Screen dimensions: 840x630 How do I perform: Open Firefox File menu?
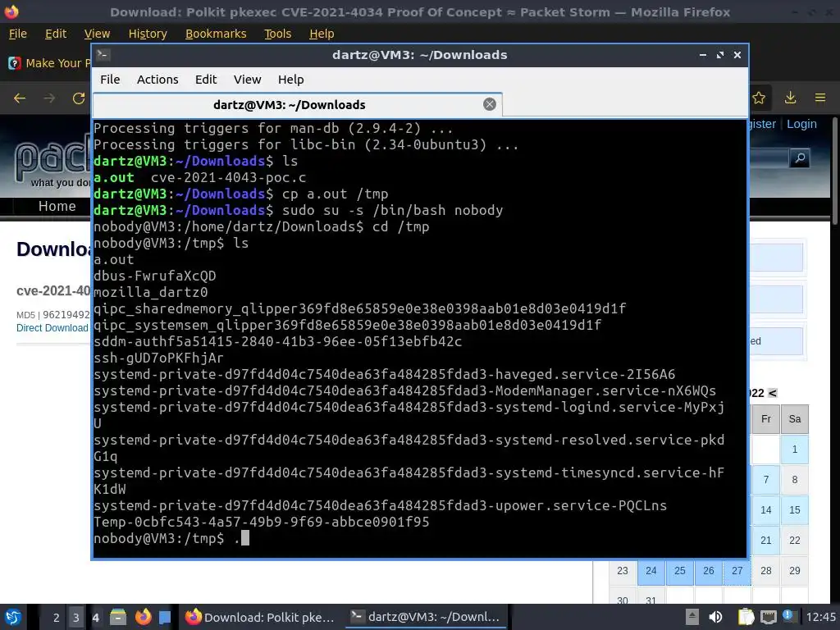(18, 34)
